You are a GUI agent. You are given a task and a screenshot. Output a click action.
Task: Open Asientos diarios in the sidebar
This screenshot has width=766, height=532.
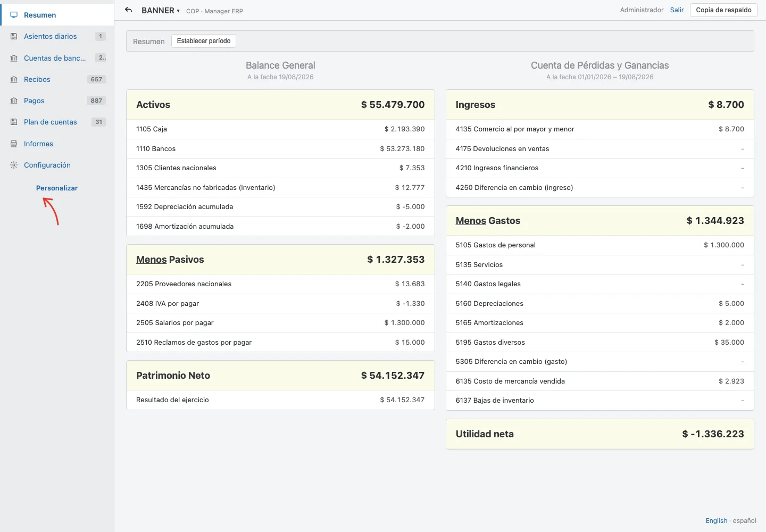[57, 36]
